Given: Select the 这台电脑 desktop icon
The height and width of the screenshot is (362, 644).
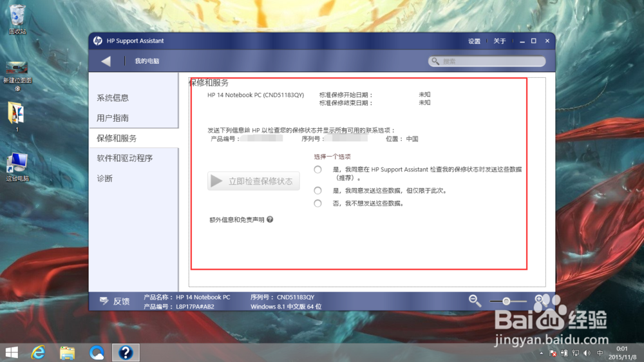Looking at the screenshot, I should pyautogui.click(x=17, y=167).
